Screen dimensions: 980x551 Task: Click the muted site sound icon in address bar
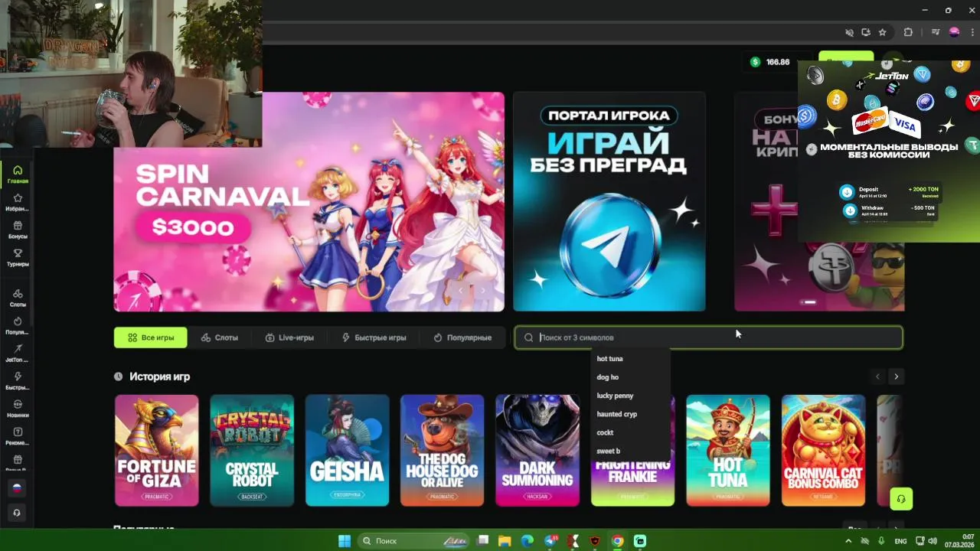849,32
